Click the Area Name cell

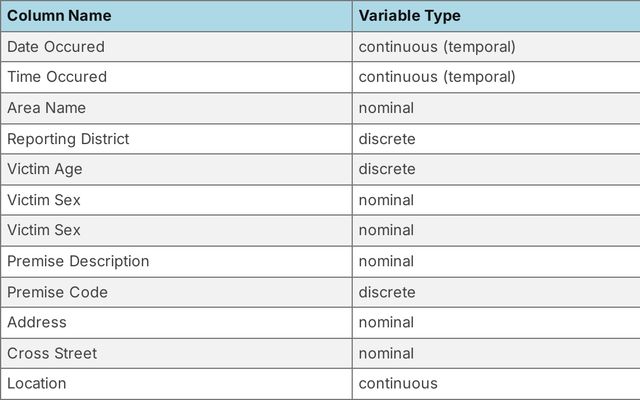(x=47, y=108)
